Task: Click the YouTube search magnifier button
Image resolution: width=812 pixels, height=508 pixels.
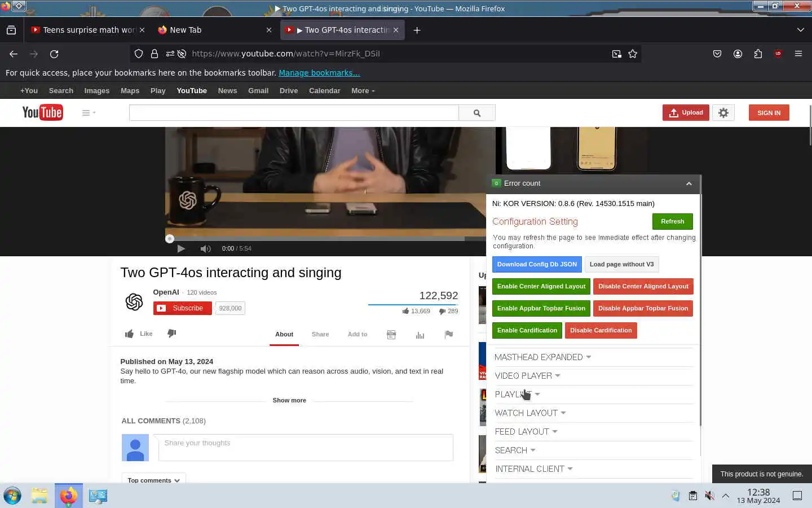Action: (477, 113)
